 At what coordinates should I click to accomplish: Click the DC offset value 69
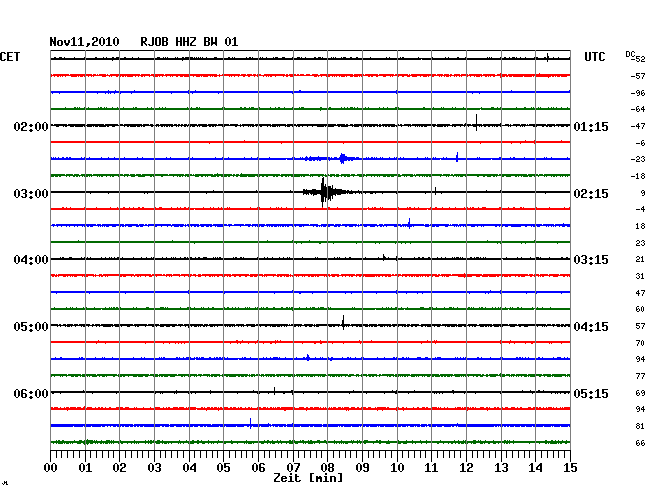640,393
